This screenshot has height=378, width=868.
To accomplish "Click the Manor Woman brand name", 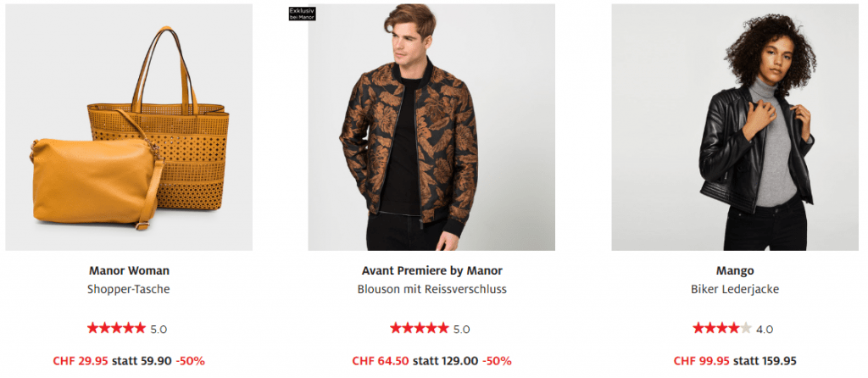I will point(129,270).
